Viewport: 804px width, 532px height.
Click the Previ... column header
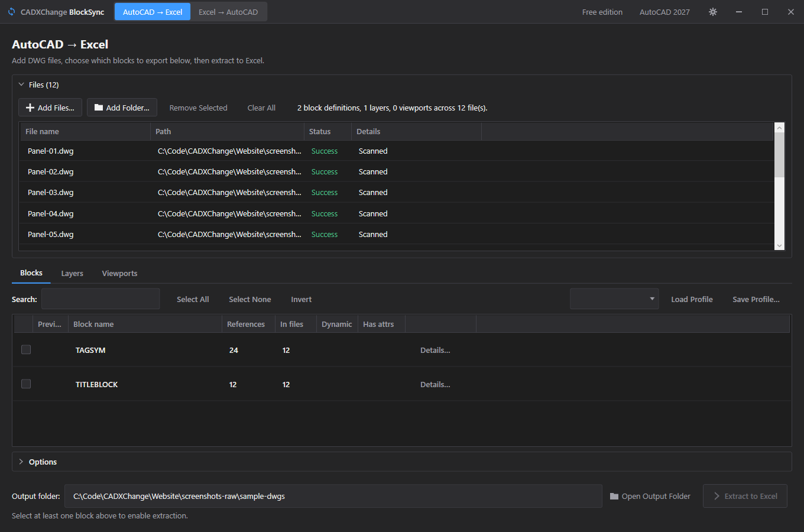50,324
